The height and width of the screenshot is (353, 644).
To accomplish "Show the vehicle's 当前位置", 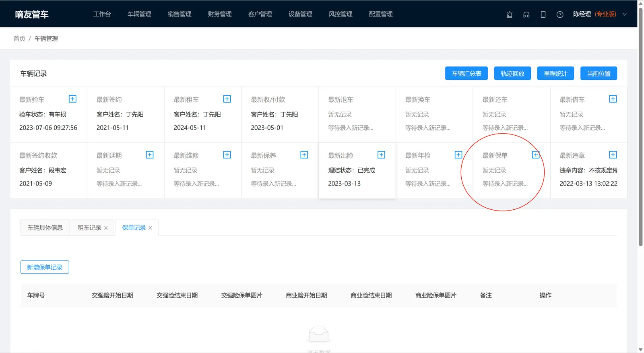I will 599,74.
